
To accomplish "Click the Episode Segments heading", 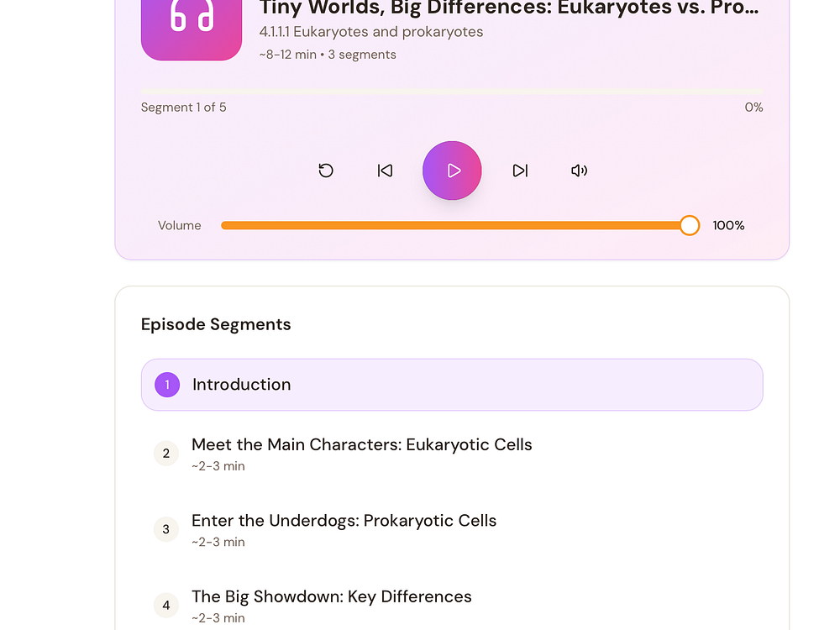I will (216, 324).
